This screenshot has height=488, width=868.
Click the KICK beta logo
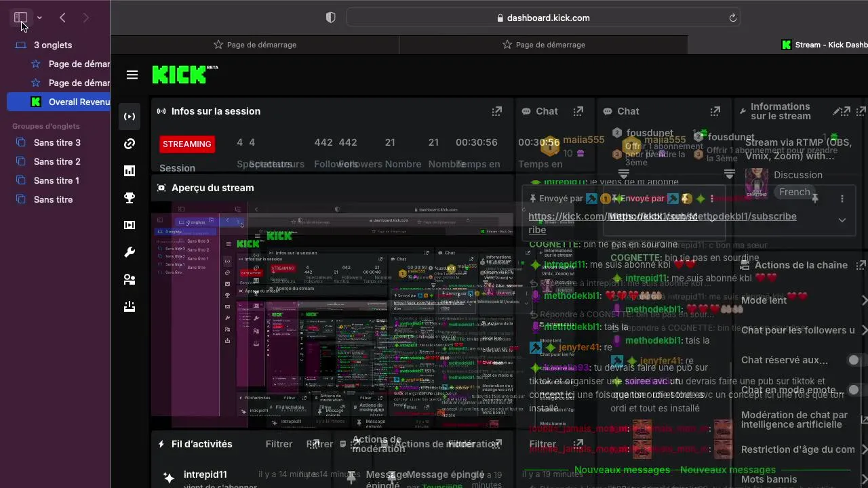(184, 74)
